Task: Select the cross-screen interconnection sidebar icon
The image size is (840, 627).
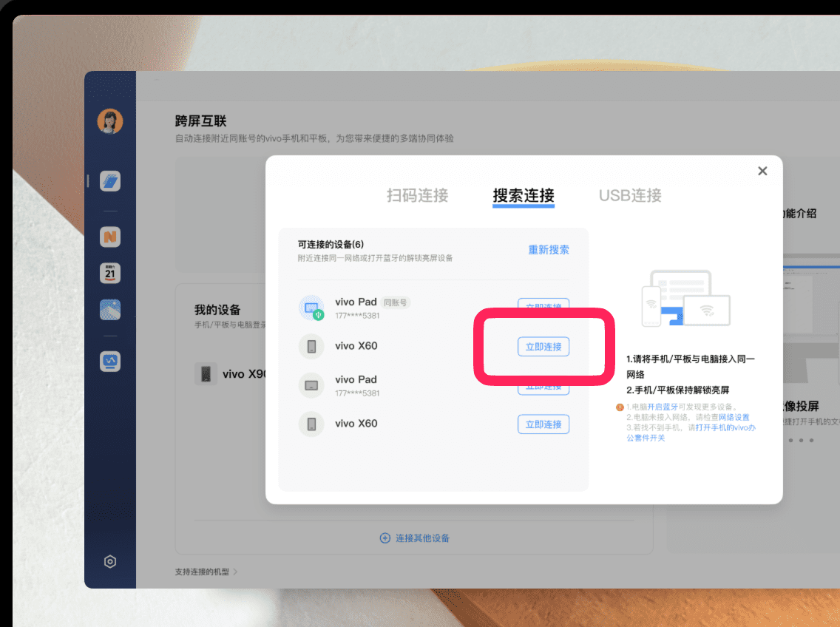Action: point(110,180)
